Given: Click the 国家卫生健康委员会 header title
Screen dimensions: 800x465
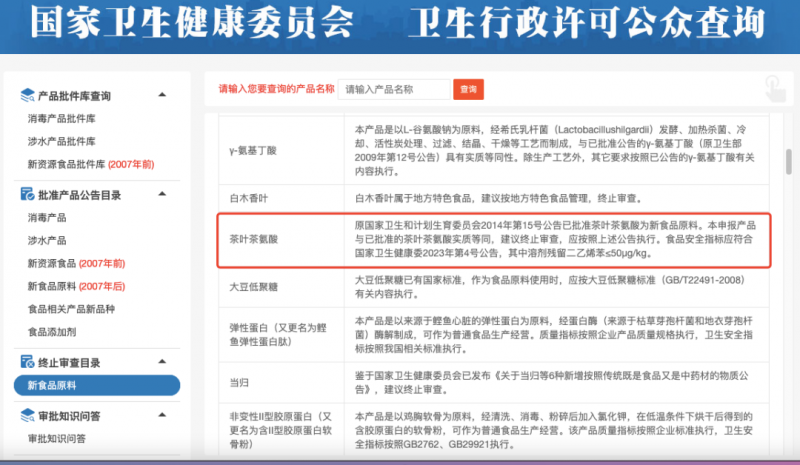Looking at the screenshot, I should (x=192, y=22).
